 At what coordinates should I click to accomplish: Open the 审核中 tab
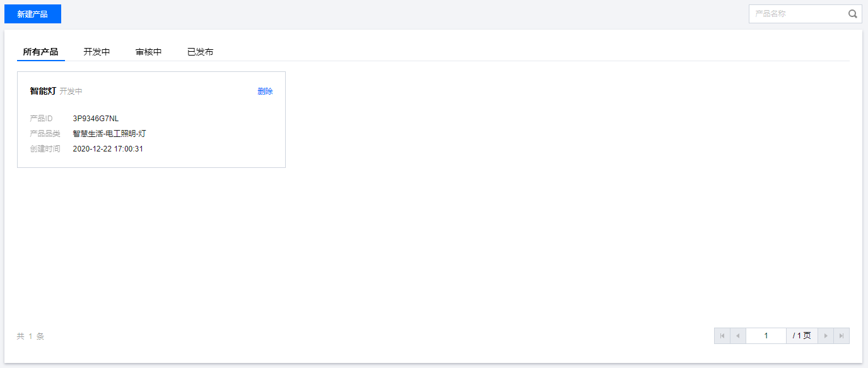tap(148, 52)
